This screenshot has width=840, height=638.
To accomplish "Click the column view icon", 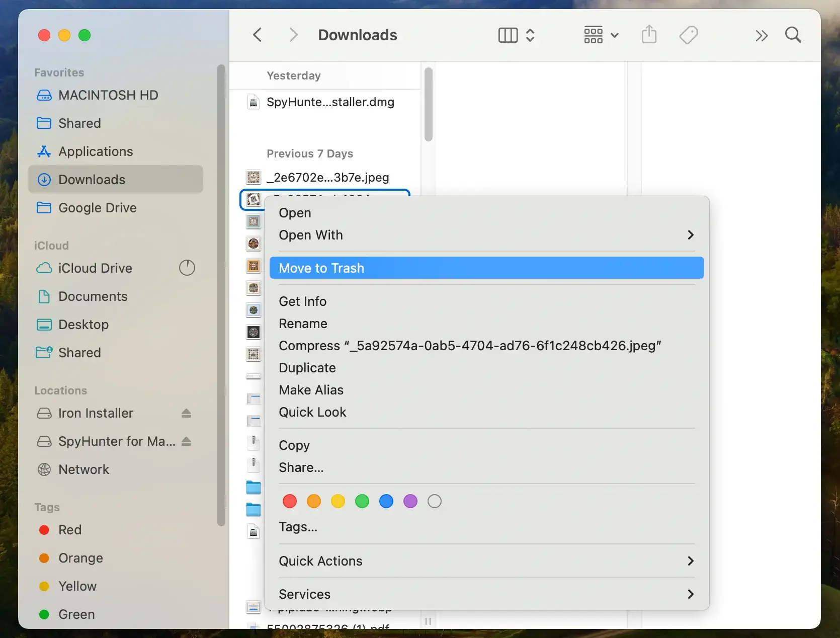I will 508,35.
